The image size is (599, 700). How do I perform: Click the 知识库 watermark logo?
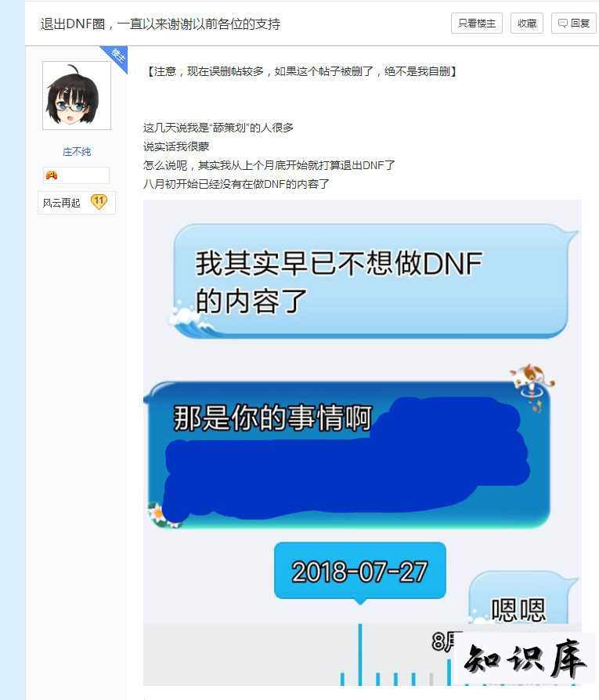(525, 660)
